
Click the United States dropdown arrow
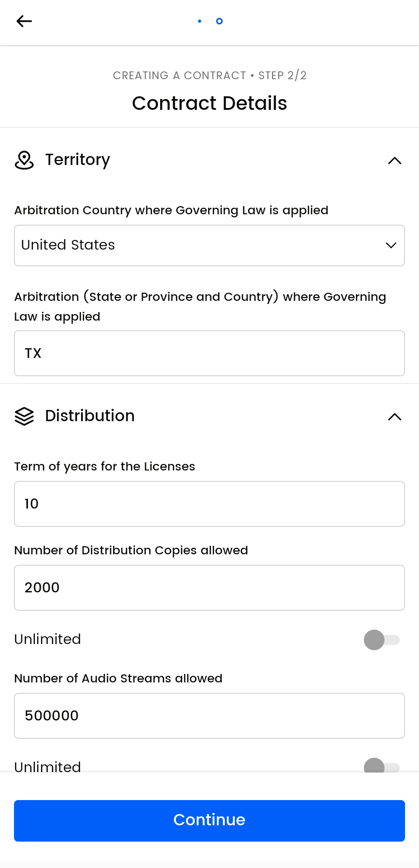pos(391,245)
